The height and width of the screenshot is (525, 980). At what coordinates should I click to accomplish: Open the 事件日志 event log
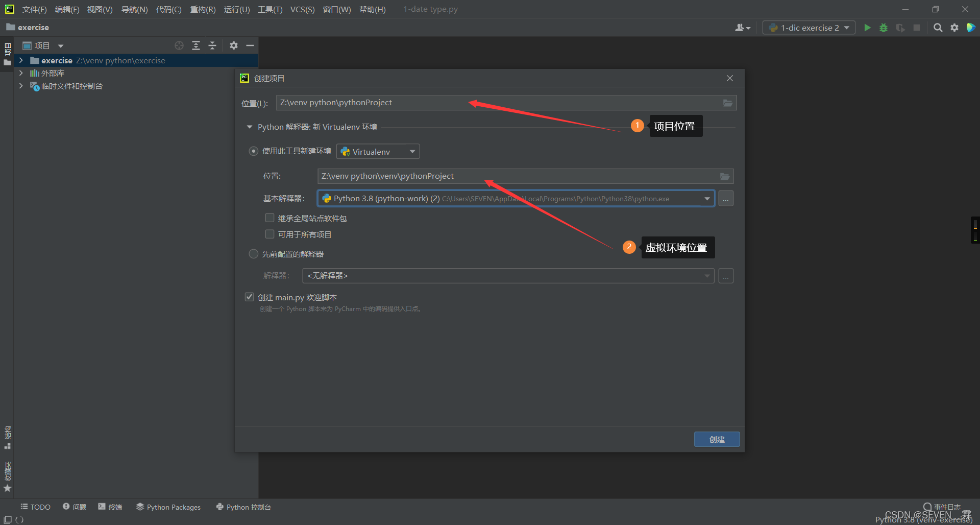click(x=942, y=507)
